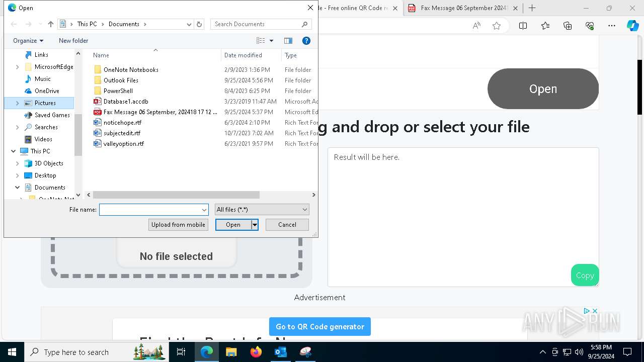Click Read aloud icon in Edge toolbar
Image resolution: width=644 pixels, height=362 pixels.
[476, 26]
